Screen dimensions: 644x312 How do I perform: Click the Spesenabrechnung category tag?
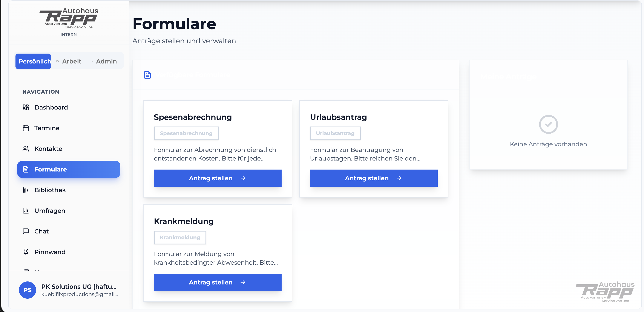186,133
